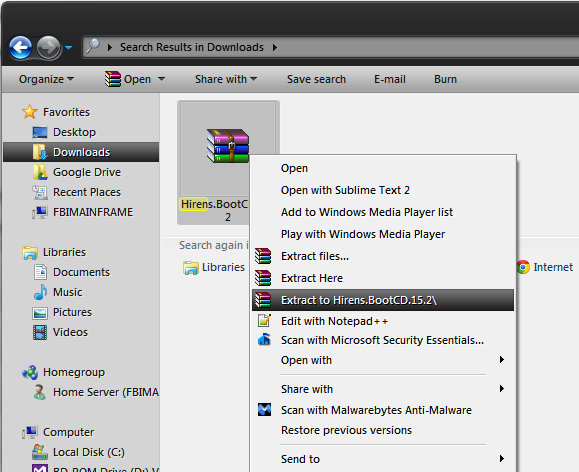Select Add to Windows Media Player list
This screenshot has width=579, height=472.
[x=383, y=212]
